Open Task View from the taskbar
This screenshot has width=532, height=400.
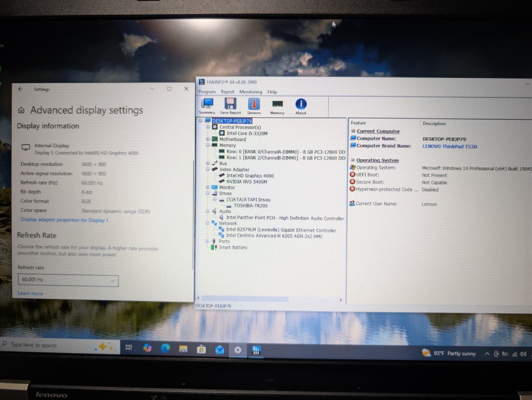point(129,347)
